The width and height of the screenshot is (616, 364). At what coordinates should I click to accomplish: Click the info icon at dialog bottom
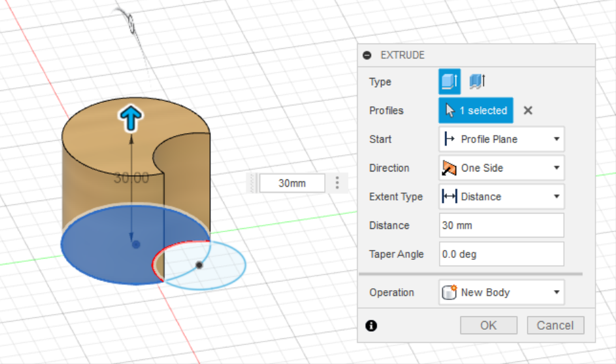point(371,325)
